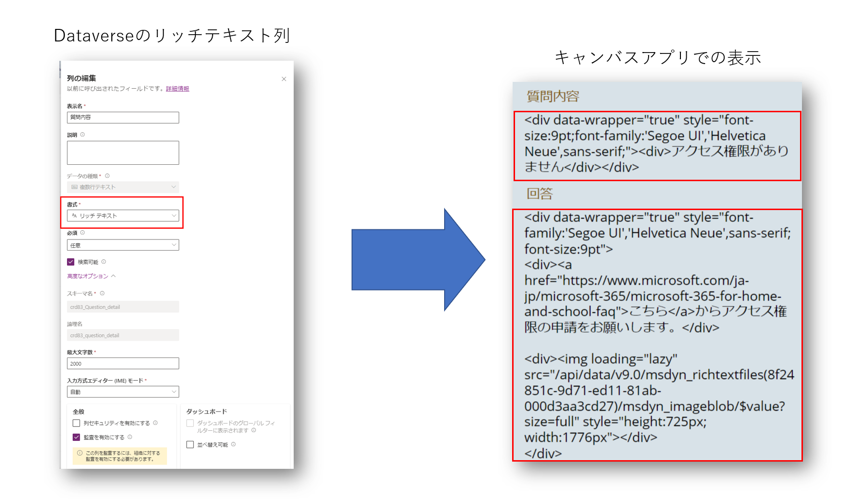Open the 必須 dropdown showing 任意
This screenshot has width=855, height=504.
tap(123, 245)
